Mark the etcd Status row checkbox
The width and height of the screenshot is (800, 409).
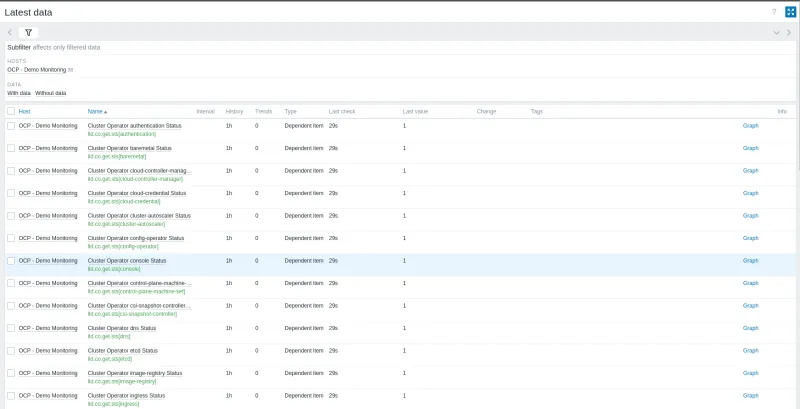pos(11,350)
